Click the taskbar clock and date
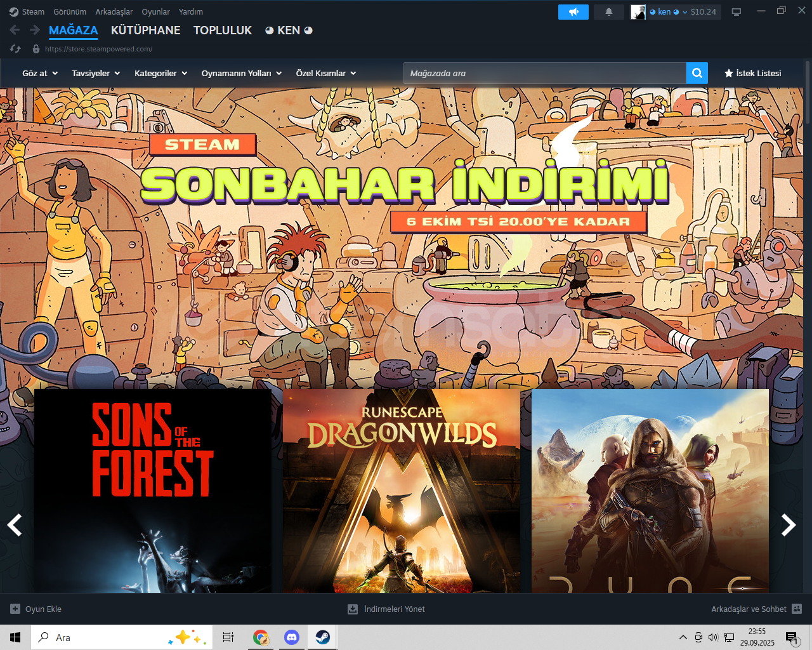 (x=757, y=637)
